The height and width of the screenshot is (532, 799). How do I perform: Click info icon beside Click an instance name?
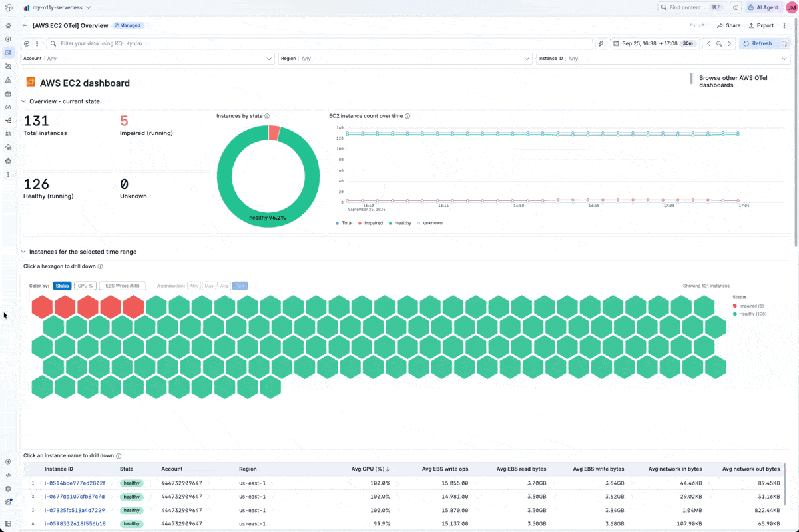pos(119,456)
